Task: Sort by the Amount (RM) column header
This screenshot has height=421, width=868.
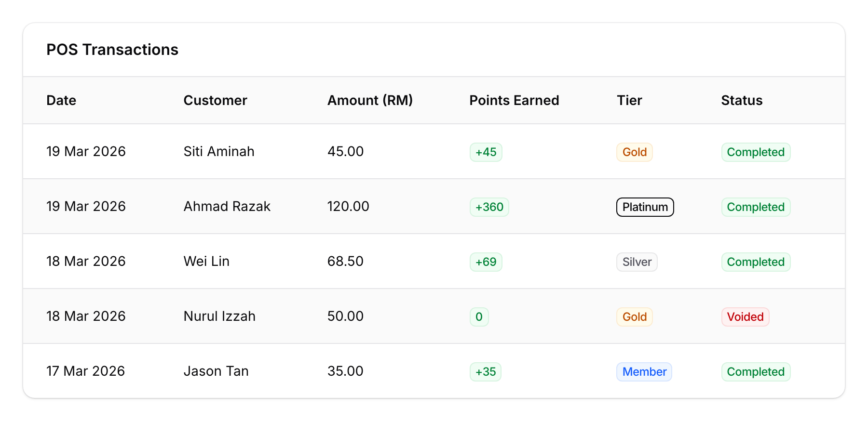Action: [370, 100]
